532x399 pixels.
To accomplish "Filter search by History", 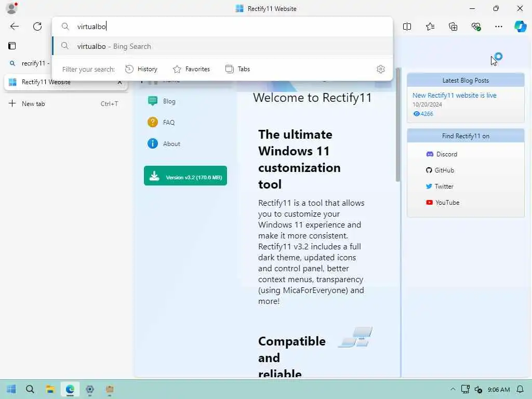I will (x=141, y=69).
